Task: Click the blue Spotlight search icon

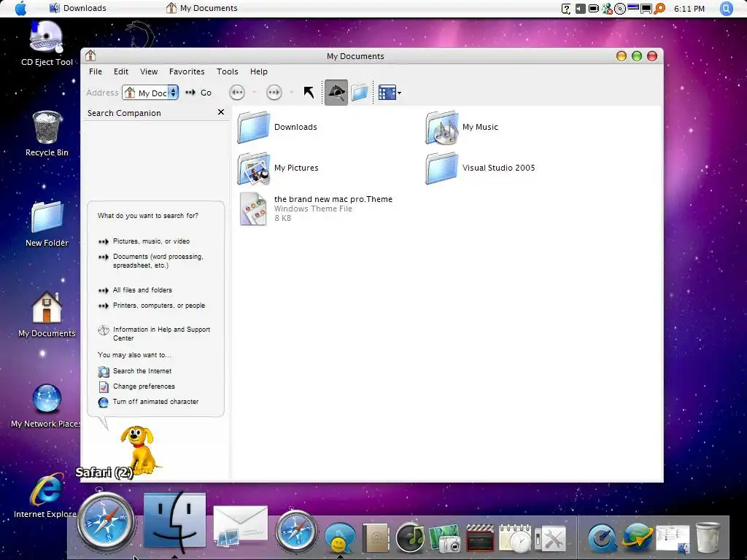Action: click(x=726, y=9)
